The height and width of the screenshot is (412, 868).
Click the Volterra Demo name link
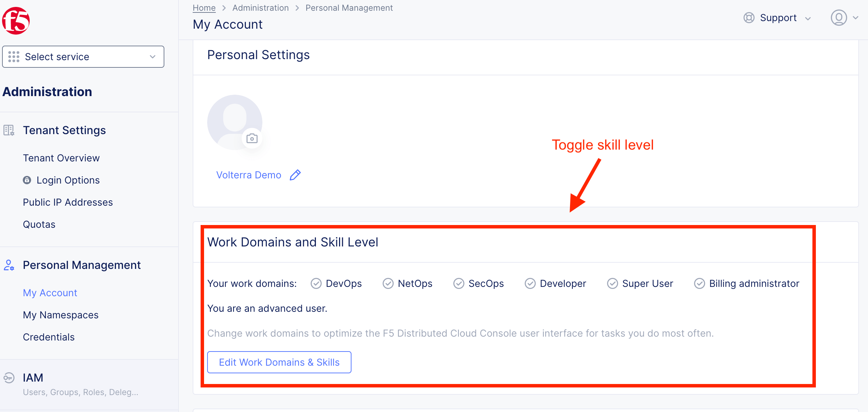249,175
